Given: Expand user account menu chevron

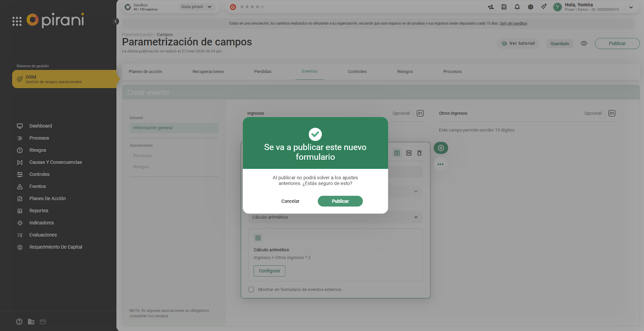Looking at the screenshot, I should 631,7.
